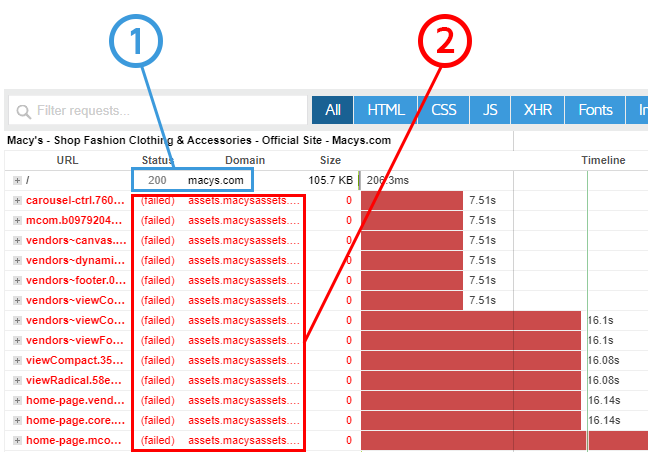Expand the vendors~footer.0 request row
648x470 pixels.
click(x=17, y=280)
